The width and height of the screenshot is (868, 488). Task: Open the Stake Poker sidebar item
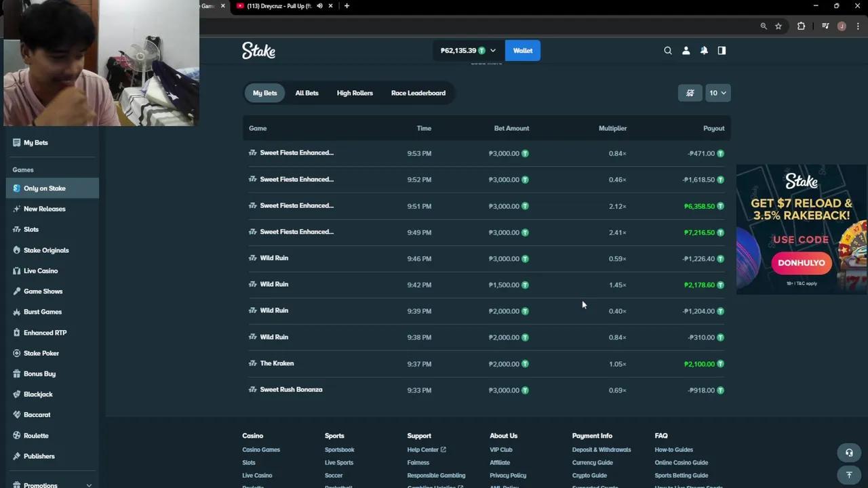tap(41, 353)
